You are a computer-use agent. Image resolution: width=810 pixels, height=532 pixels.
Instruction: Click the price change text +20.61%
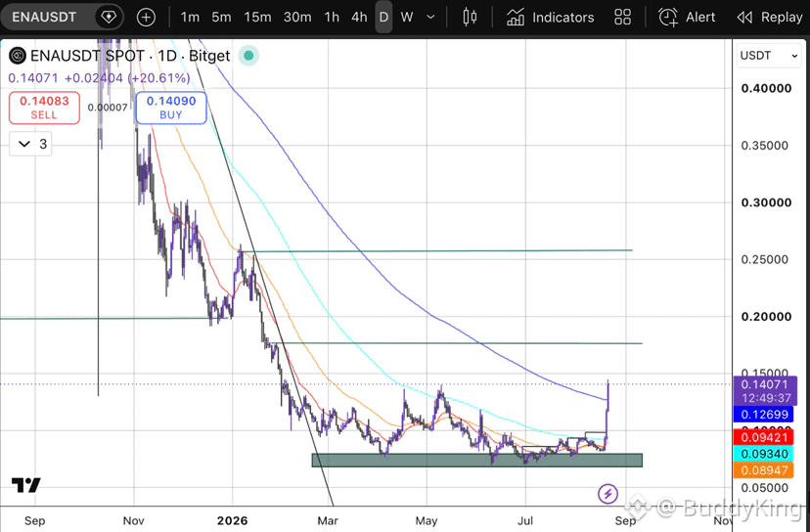coord(159,78)
